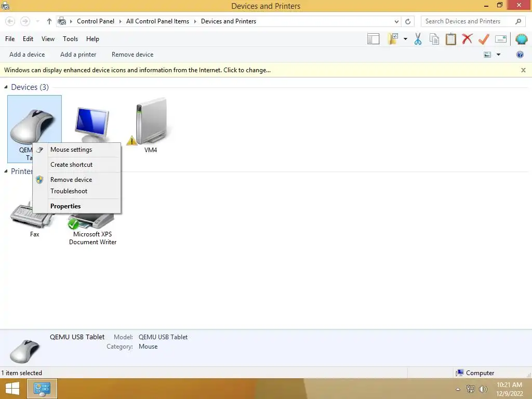Click All Control Panel Items breadcrumb
This screenshot has width=532, height=399.
point(157,21)
